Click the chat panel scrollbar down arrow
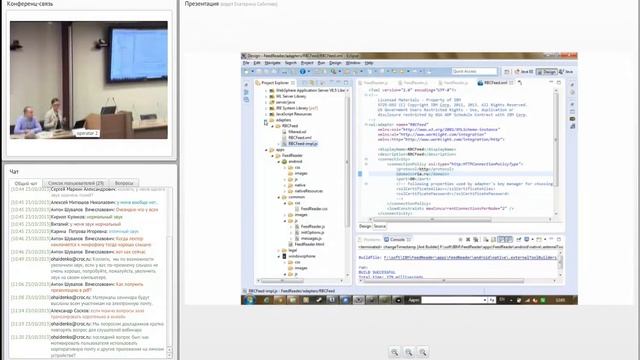Screen dimensions: 640x360 [169, 355]
